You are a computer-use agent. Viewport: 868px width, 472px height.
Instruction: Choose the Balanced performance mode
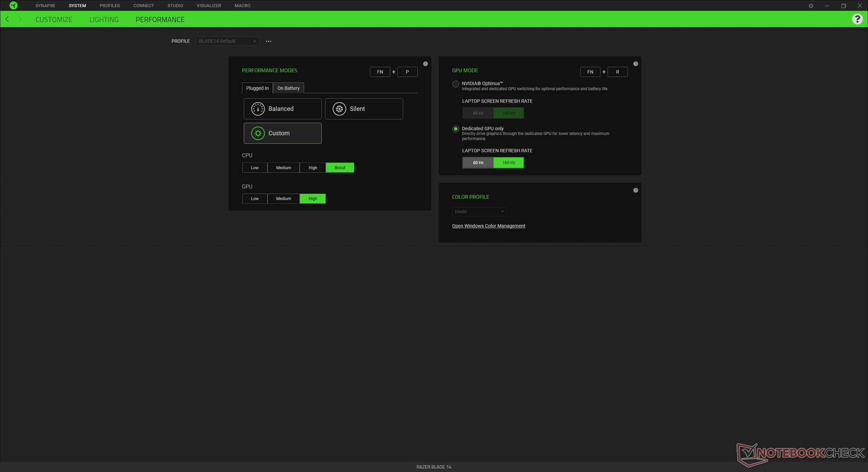(283, 109)
